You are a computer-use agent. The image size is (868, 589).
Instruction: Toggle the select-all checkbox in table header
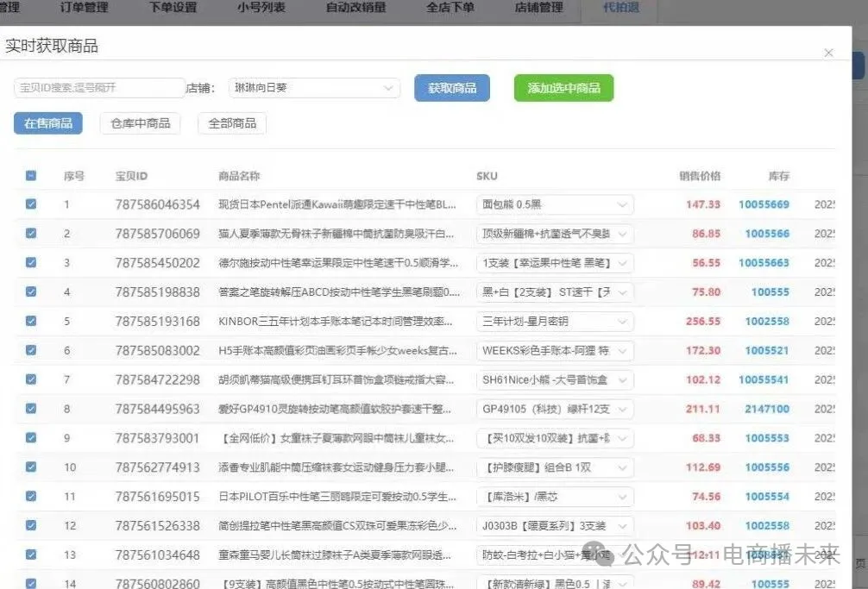tap(31, 176)
